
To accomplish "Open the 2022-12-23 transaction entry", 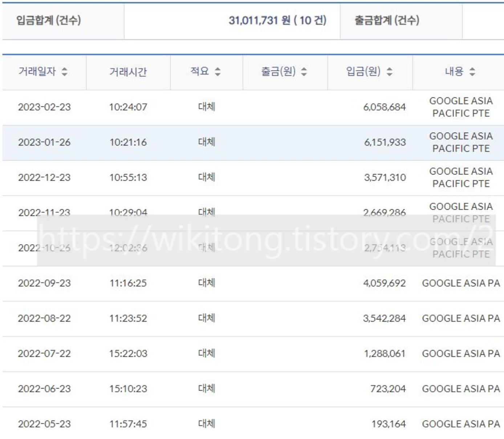I will pos(44,178).
